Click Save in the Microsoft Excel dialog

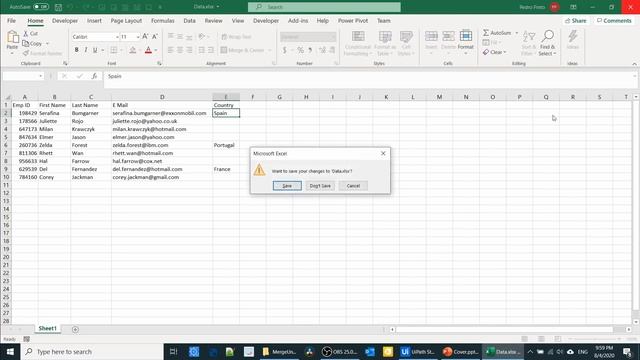click(x=287, y=186)
